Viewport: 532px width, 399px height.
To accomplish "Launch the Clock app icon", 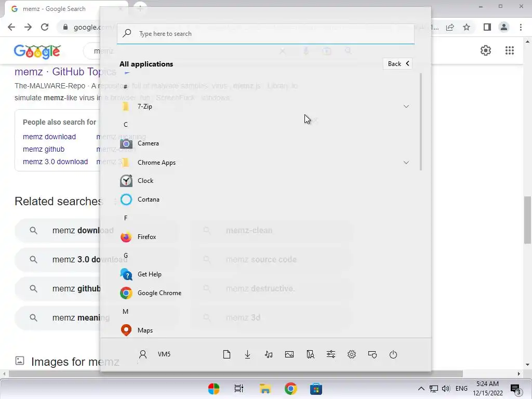I will 126,181.
